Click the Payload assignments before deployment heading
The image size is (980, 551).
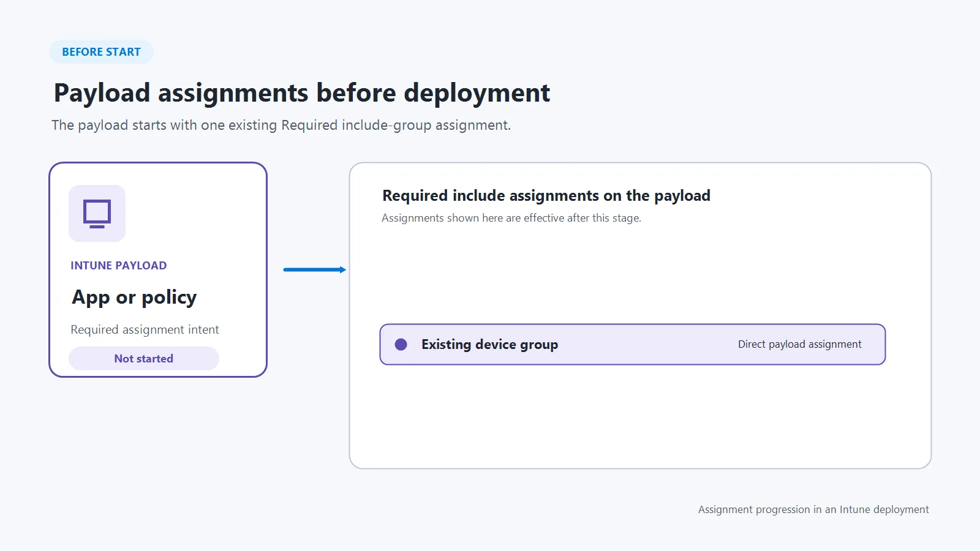pos(302,93)
